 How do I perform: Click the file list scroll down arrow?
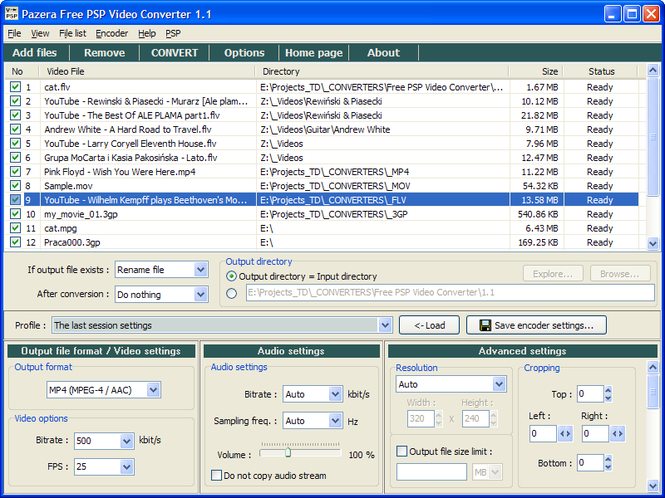click(x=653, y=243)
